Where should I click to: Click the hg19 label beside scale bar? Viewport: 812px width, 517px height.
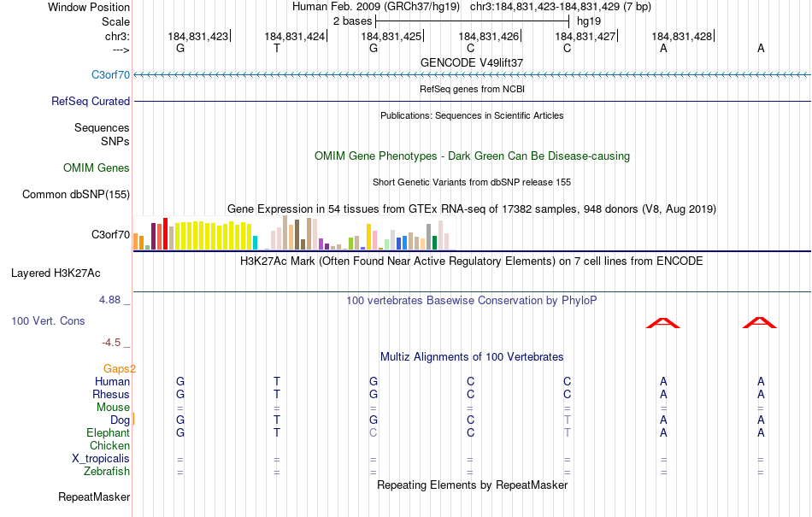click(589, 21)
